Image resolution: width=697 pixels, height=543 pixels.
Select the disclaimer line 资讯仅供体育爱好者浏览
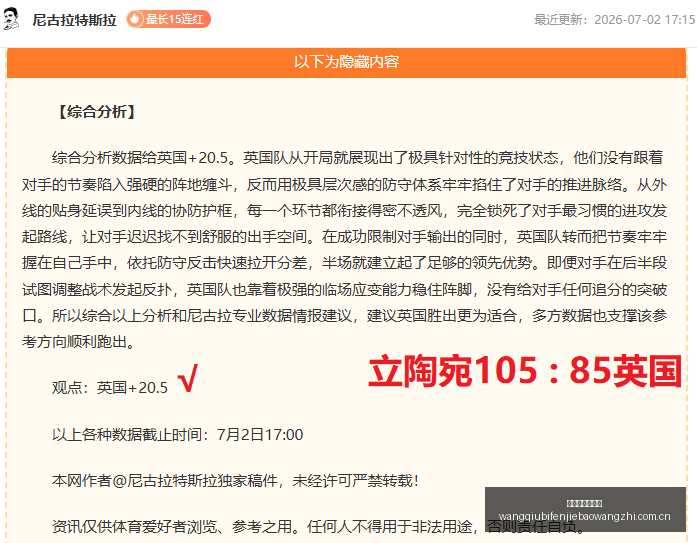pos(318,527)
